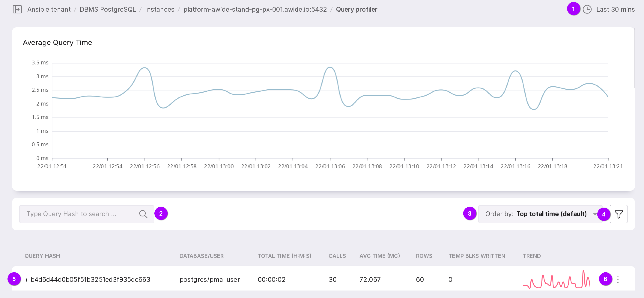644x298 pixels.
Task: Open the three-dot row actions menu
Action: click(618, 280)
